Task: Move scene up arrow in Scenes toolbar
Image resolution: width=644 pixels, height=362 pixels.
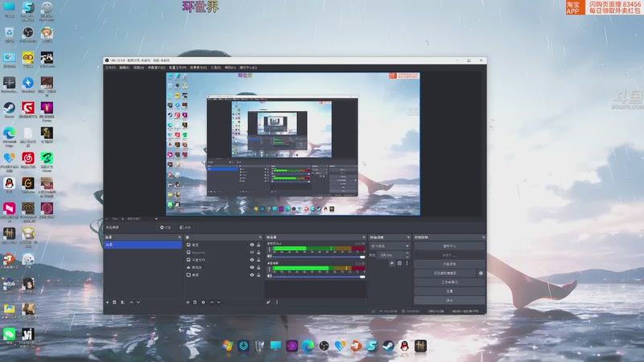Action: [131, 302]
